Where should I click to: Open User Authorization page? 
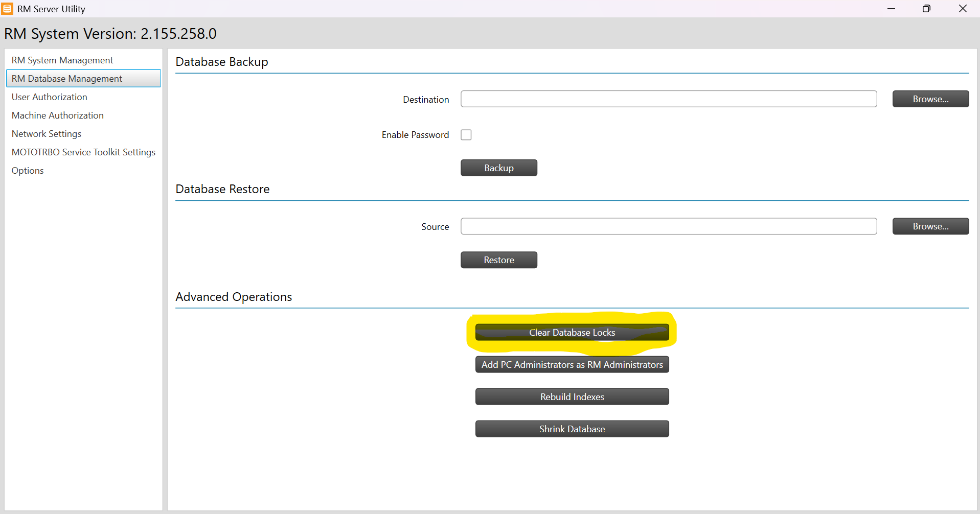(83, 97)
